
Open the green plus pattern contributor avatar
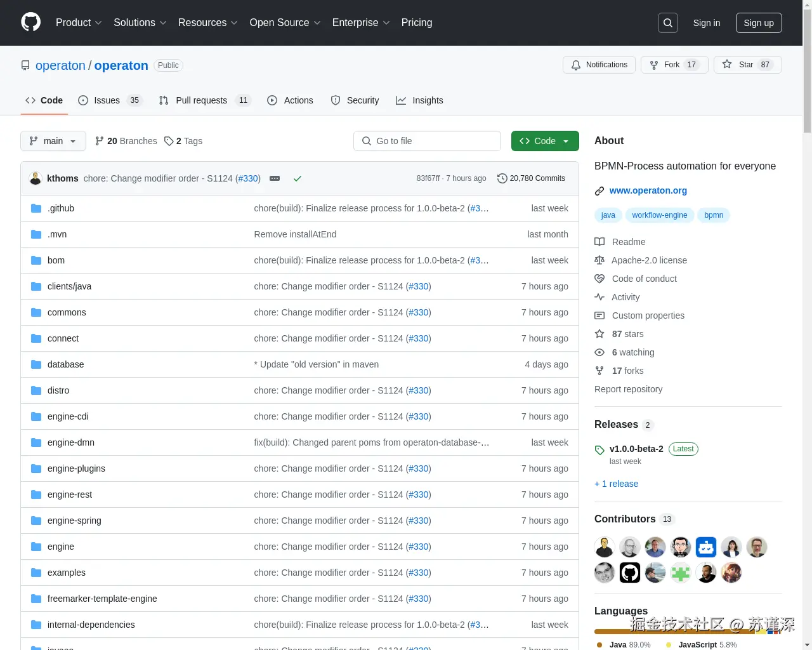[681, 573]
